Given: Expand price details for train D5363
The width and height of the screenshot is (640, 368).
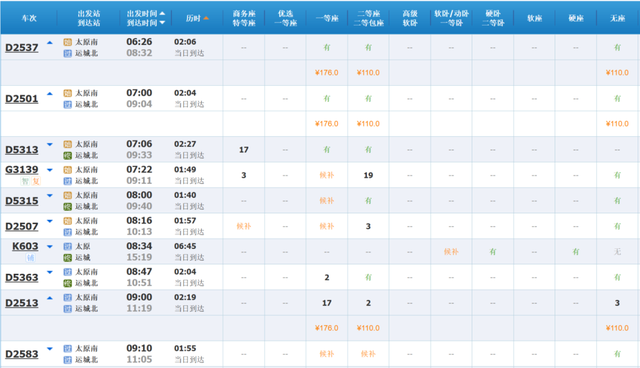Looking at the screenshot, I should pos(50,272).
